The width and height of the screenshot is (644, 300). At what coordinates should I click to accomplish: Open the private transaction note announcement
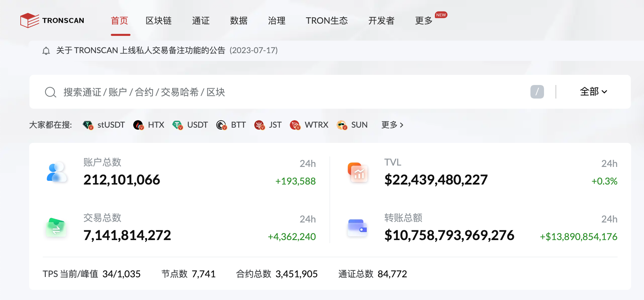point(141,50)
